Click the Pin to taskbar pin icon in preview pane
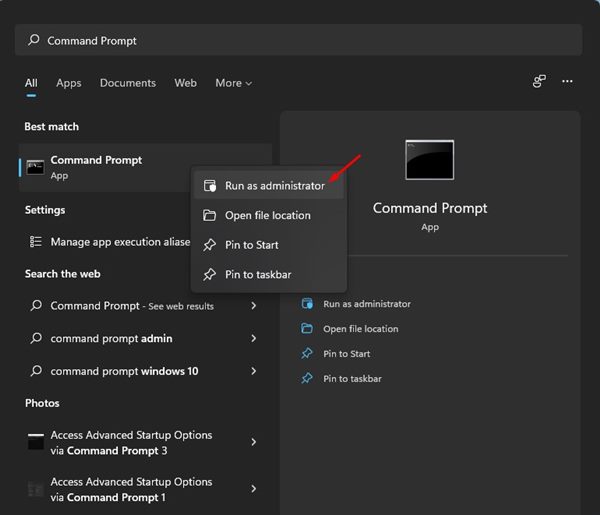The height and width of the screenshot is (515, 600). (x=307, y=378)
